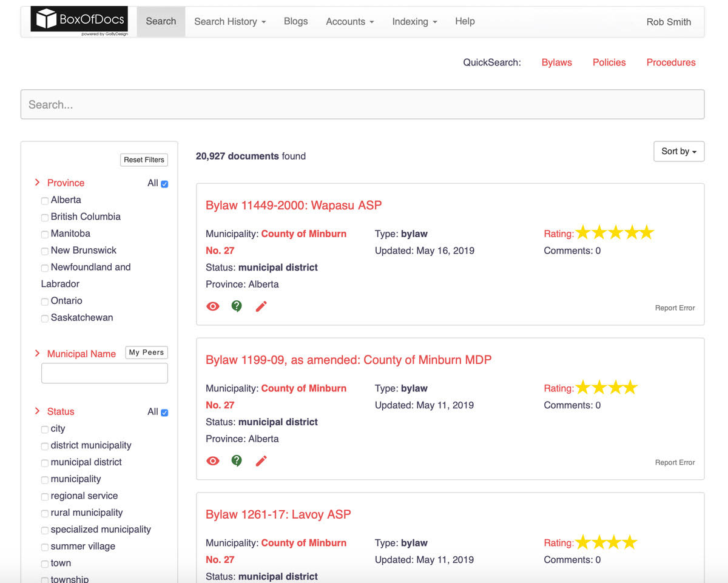This screenshot has height=583, width=728.
Task: View the Bylaw 11449-2000 Wapasu ASP document (eye icon)
Action: (x=212, y=306)
